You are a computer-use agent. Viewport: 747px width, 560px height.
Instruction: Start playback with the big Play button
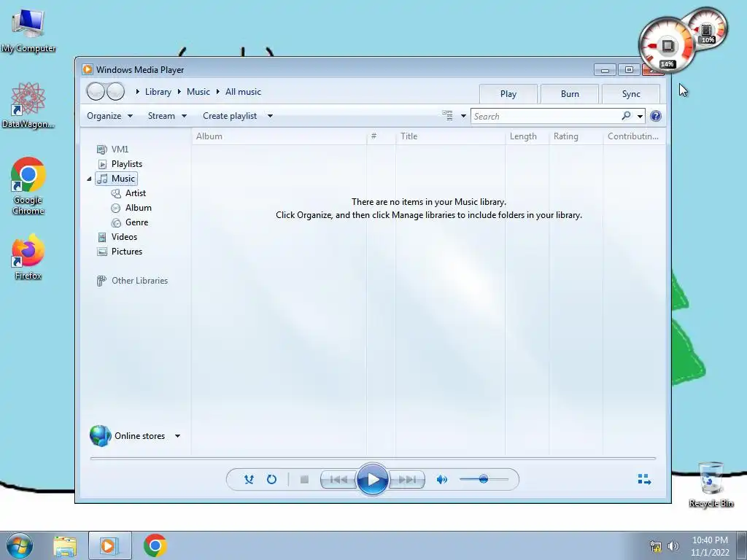click(x=373, y=480)
